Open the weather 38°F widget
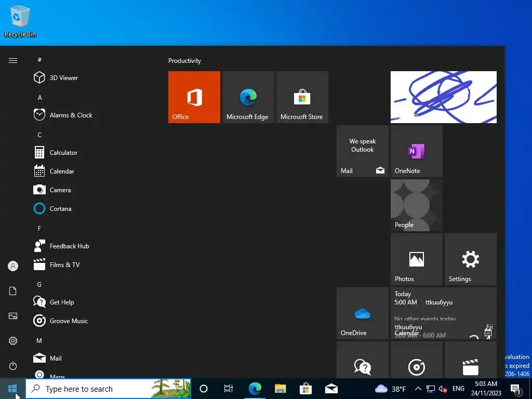This screenshot has width=532, height=399. pos(390,389)
